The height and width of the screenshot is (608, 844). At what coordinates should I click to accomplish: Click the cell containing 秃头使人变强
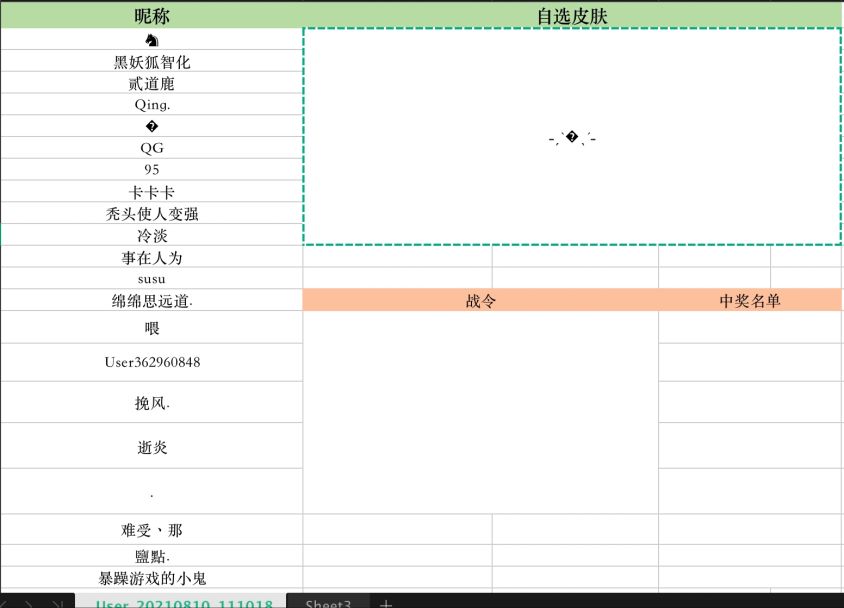coord(151,213)
